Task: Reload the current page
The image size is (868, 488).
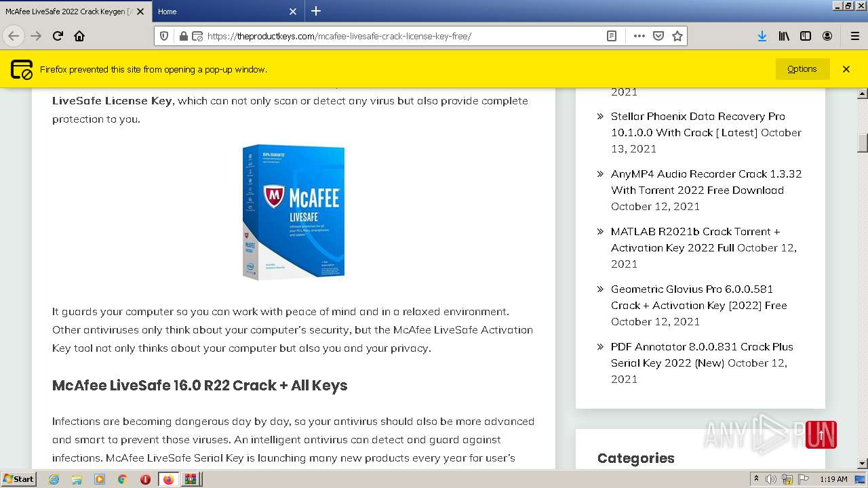Action: pyautogui.click(x=58, y=36)
